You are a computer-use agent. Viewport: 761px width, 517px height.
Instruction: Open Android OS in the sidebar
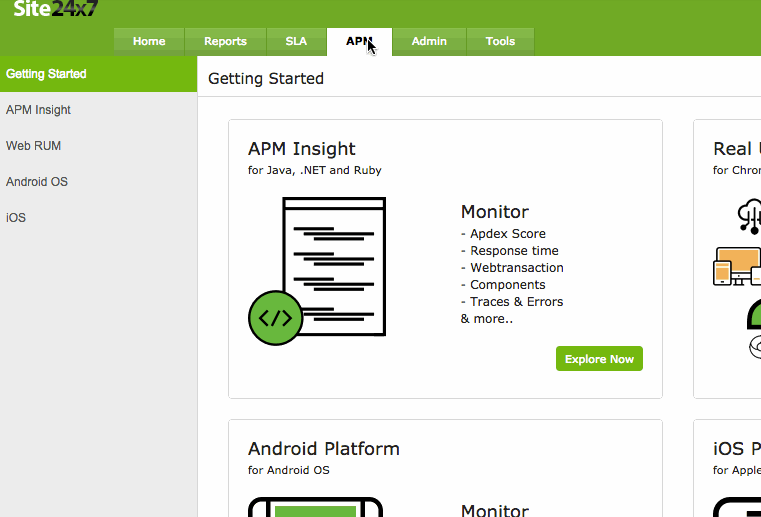coord(36,182)
